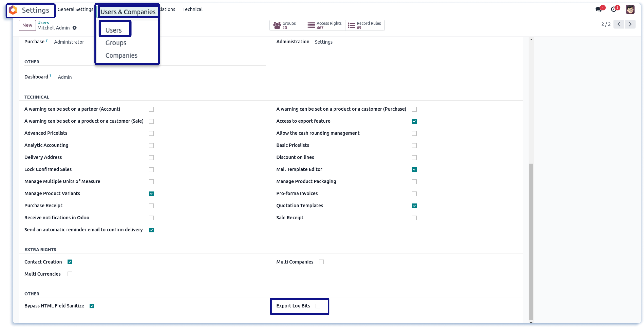This screenshot has height=328, width=644.
Task: Enable Multi Currencies checkbox
Action: tap(70, 274)
